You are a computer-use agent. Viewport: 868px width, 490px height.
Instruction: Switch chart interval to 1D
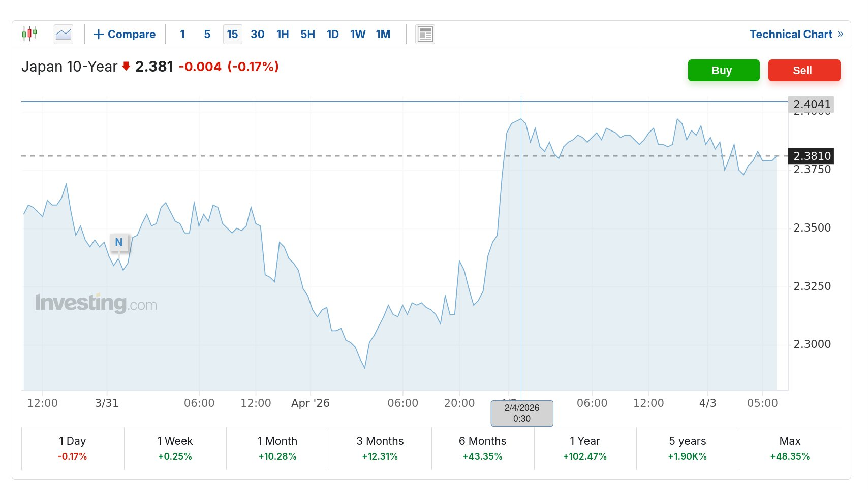click(x=333, y=34)
